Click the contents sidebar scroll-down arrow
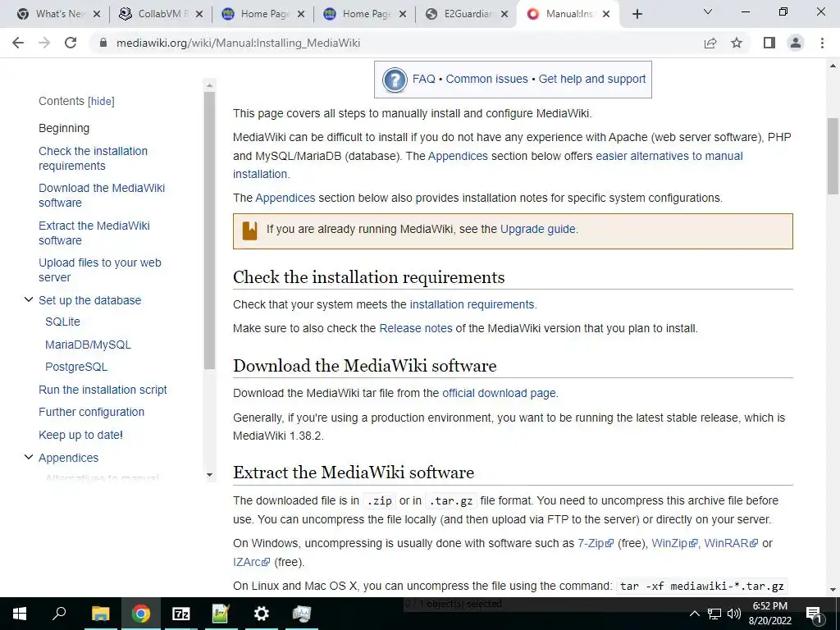This screenshot has width=840, height=630. pos(209,475)
